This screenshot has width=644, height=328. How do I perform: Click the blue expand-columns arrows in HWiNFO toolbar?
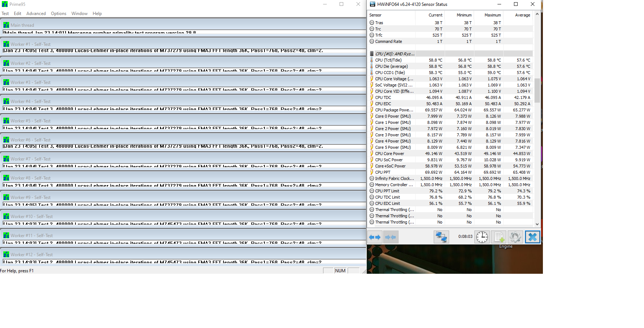tap(375, 237)
